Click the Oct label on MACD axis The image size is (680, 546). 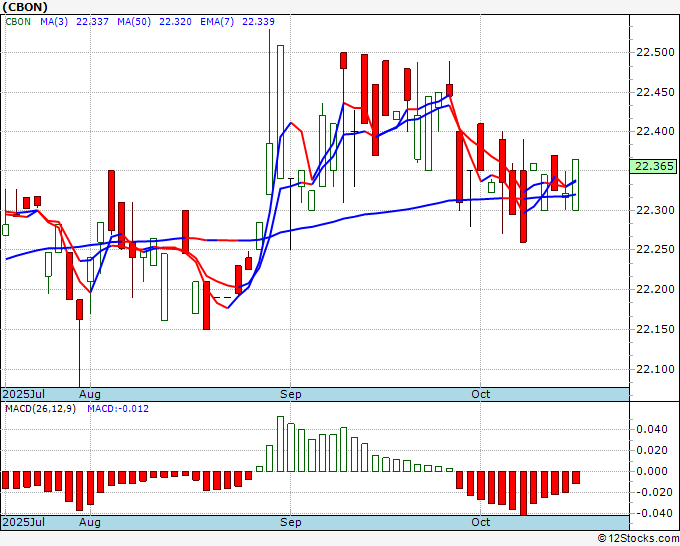[481, 522]
